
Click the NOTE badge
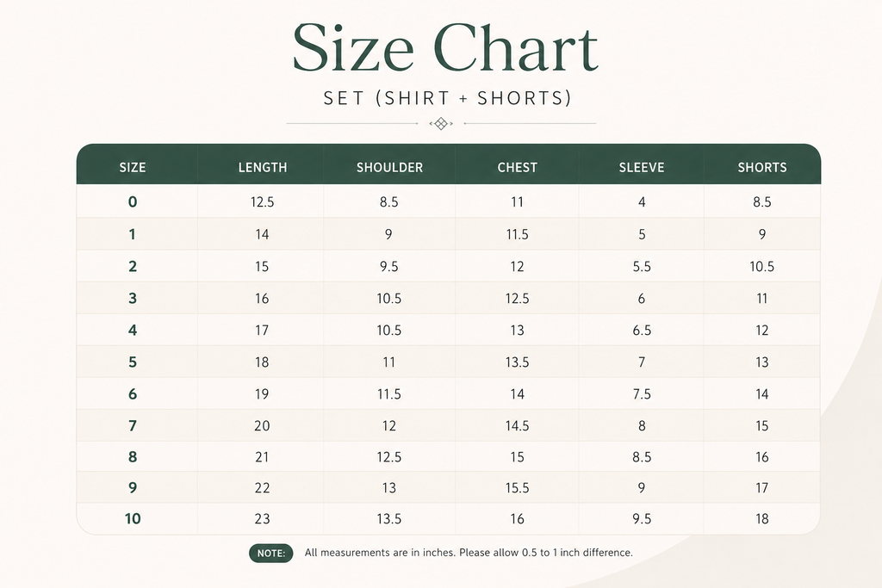click(x=271, y=554)
